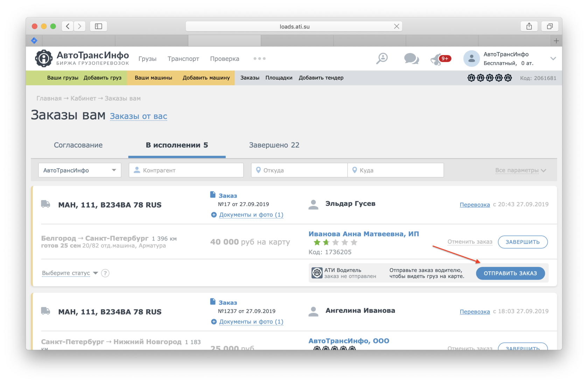Click plus icon beside Документы и фото in order №1237
The width and height of the screenshot is (588, 384).
click(214, 322)
